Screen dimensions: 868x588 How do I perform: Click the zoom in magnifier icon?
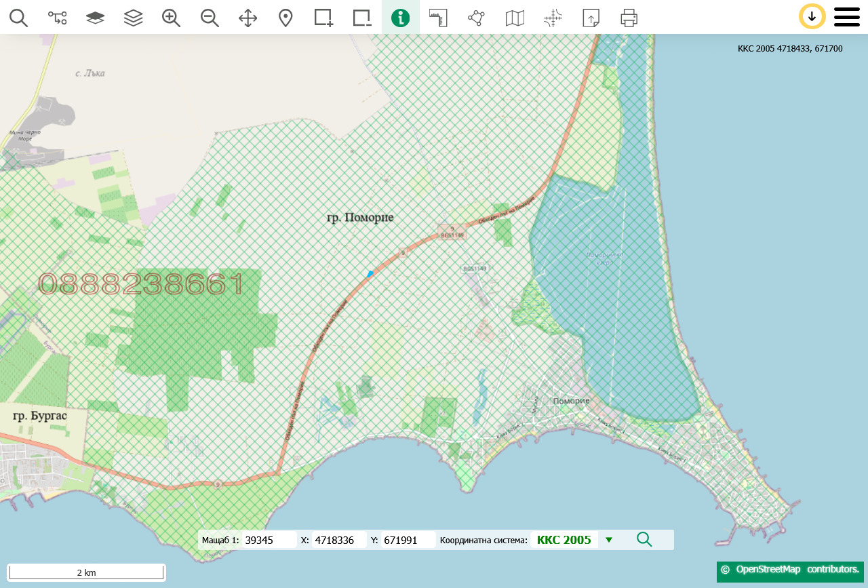coord(171,18)
